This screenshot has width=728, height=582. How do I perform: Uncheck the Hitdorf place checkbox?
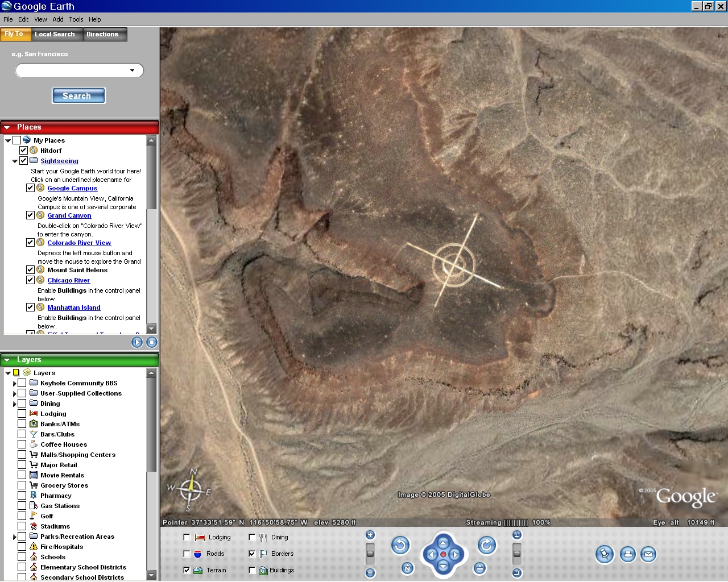(23, 151)
